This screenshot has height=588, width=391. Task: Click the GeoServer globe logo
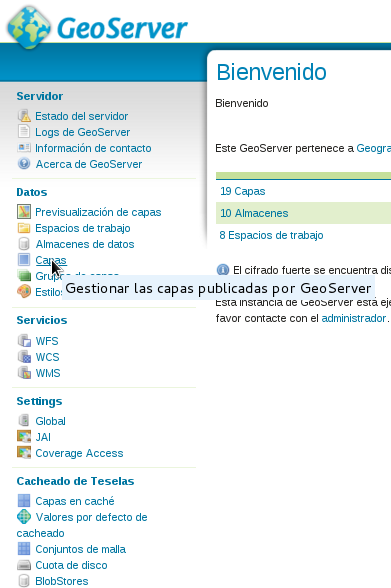[x=29, y=27]
